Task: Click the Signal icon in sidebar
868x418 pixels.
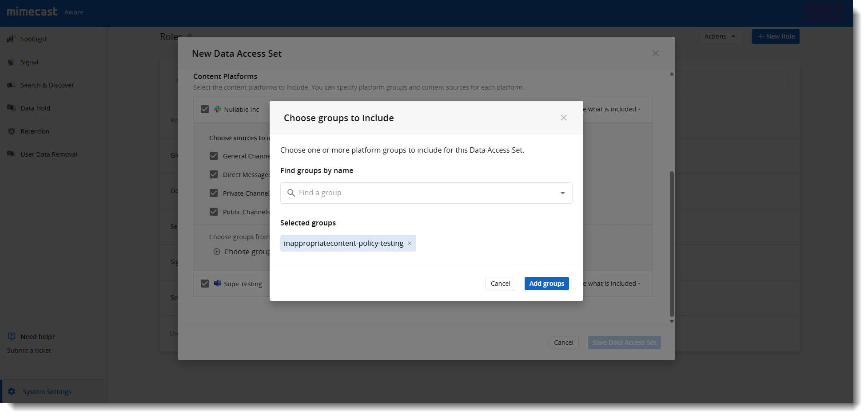Action: 11,62
